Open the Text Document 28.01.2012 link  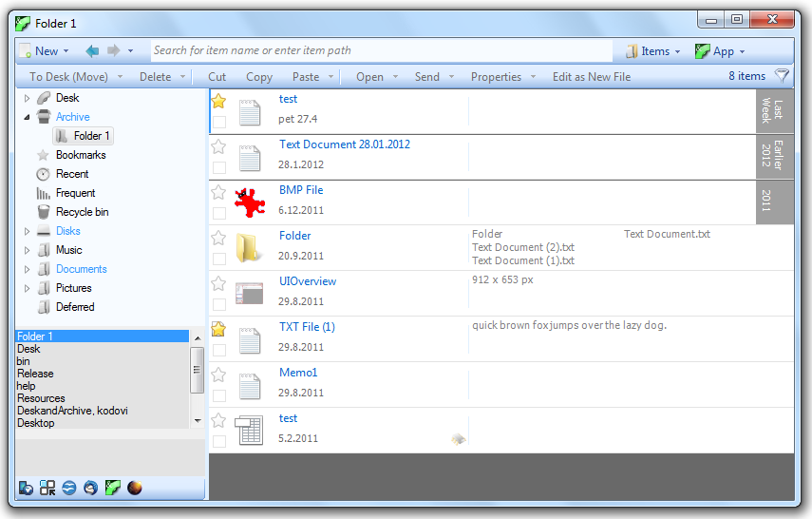[x=345, y=144]
